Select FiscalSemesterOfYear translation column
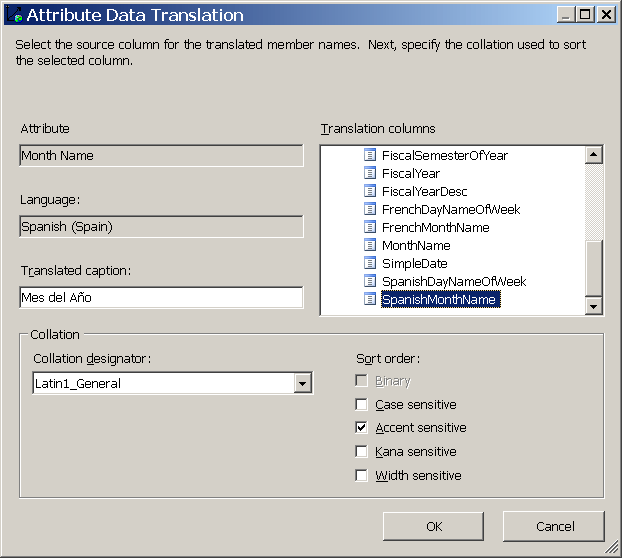 [x=445, y=155]
